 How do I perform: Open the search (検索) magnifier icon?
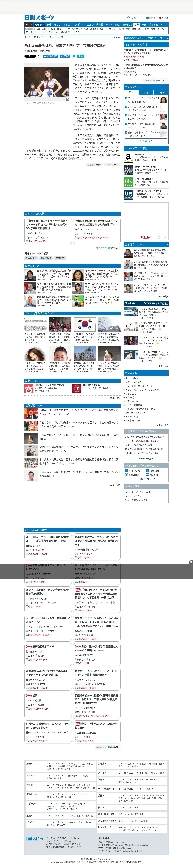click(x=129, y=18)
